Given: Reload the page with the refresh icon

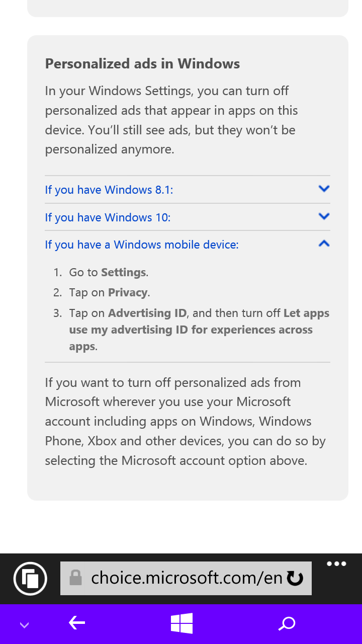Looking at the screenshot, I should pos(295,579).
